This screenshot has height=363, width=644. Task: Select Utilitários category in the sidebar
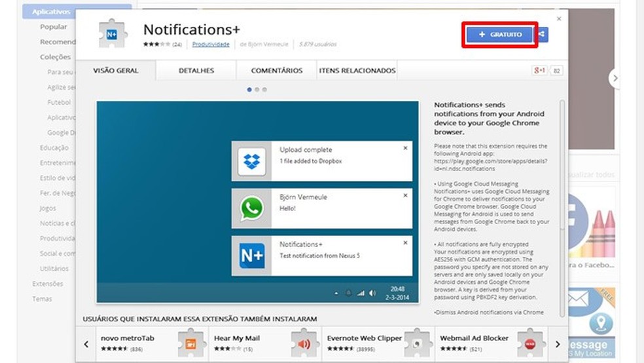click(x=54, y=269)
